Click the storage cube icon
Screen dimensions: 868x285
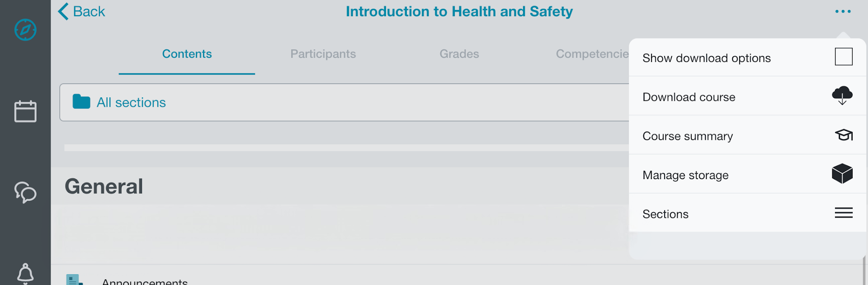click(842, 174)
